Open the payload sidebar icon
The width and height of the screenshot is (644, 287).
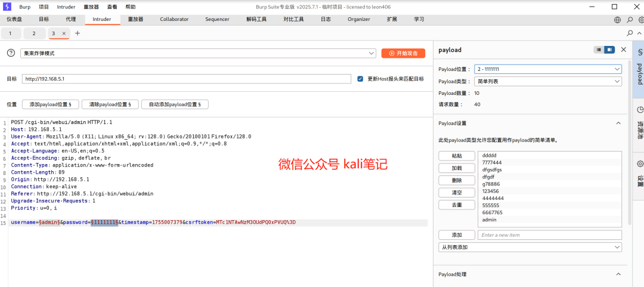639,53
